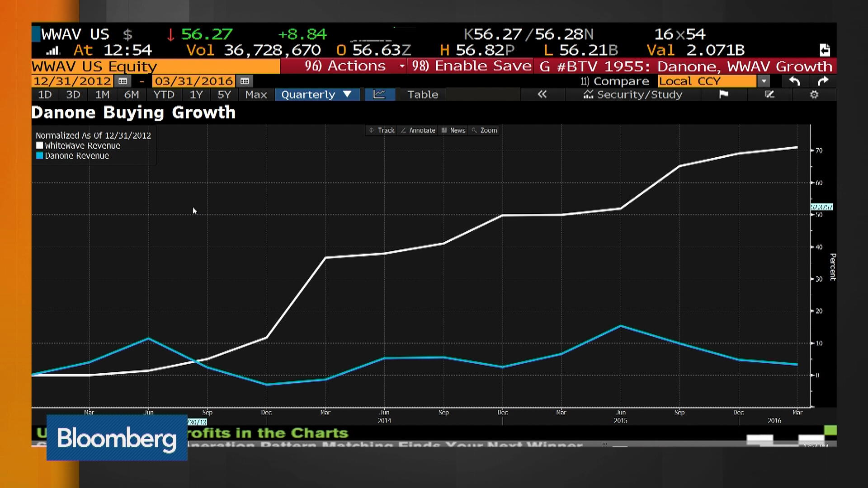Click the +8.84 price change value

tap(302, 34)
